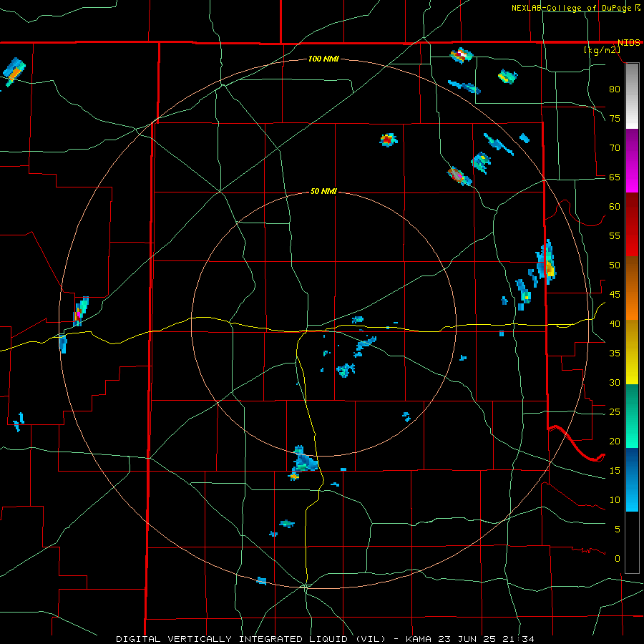Click the 80 value on the color scale
Image resolution: width=644 pixels, height=644 pixels.
(615, 89)
